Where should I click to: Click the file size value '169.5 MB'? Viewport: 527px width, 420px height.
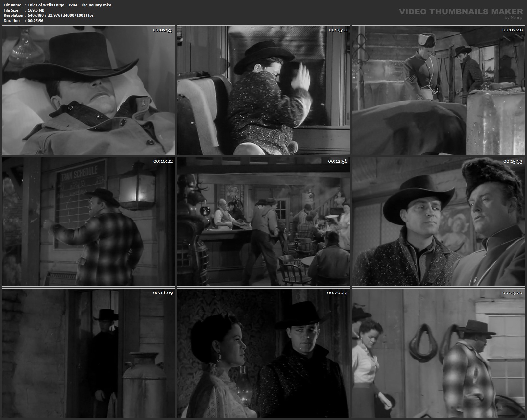[36, 10]
